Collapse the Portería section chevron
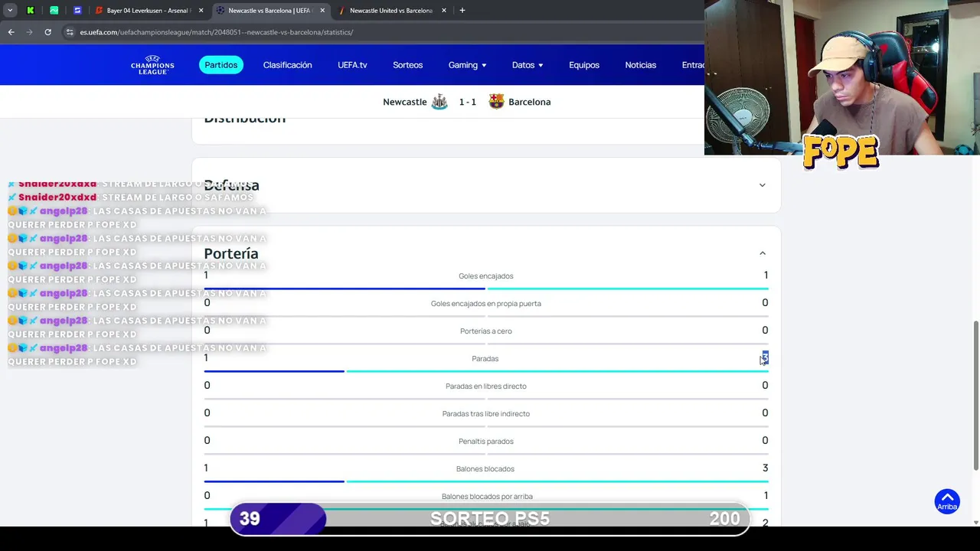The image size is (980, 551). [x=762, y=253]
